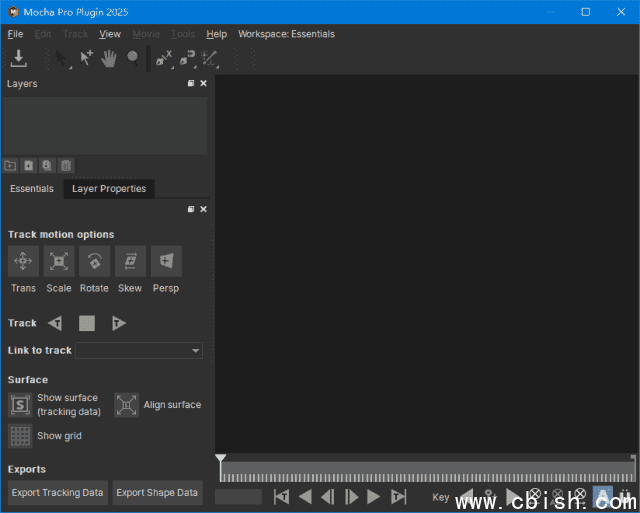Select the Pick arrow tool

pos(61,58)
